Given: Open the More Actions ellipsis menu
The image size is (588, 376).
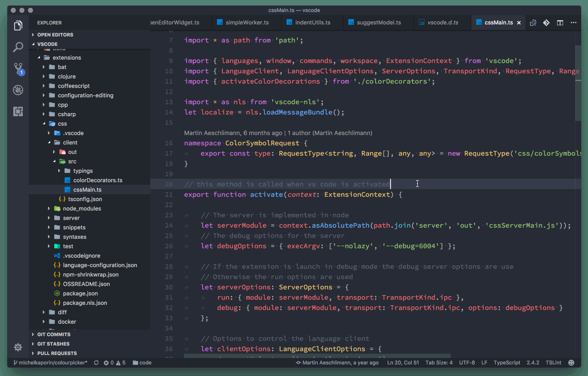Looking at the screenshot, I should pyautogui.click(x=574, y=23).
